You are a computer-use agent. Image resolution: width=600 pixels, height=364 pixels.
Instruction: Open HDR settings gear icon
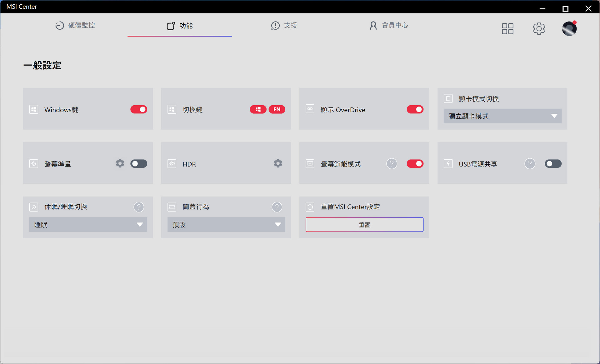click(x=278, y=163)
